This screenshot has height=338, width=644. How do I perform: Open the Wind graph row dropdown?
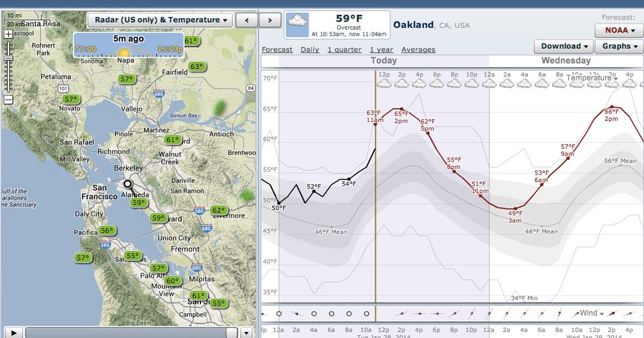pos(592,313)
